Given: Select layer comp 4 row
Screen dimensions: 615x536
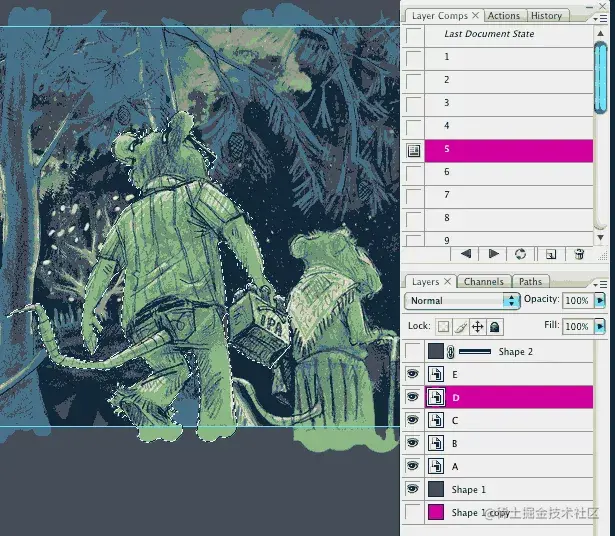Looking at the screenshot, I should point(509,126).
